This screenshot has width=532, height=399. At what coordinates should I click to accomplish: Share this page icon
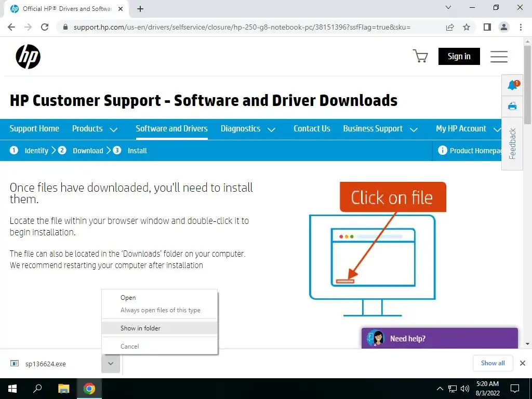[x=450, y=27]
